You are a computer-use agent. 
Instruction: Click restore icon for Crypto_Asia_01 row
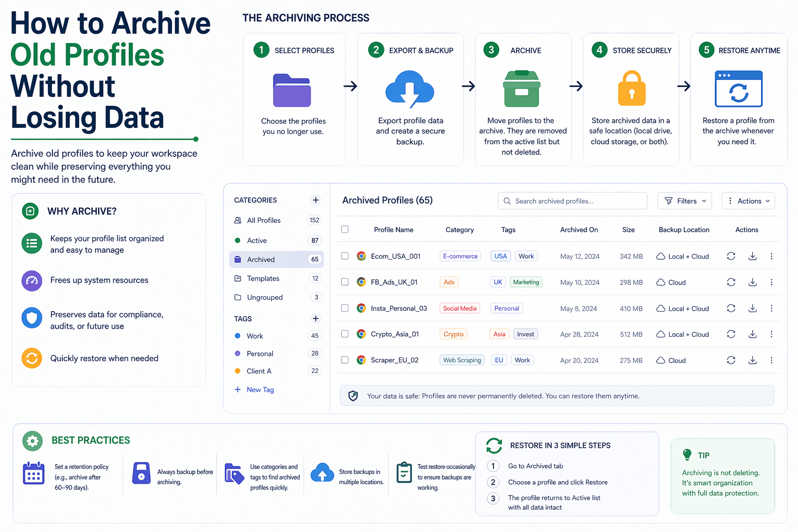coord(731,334)
